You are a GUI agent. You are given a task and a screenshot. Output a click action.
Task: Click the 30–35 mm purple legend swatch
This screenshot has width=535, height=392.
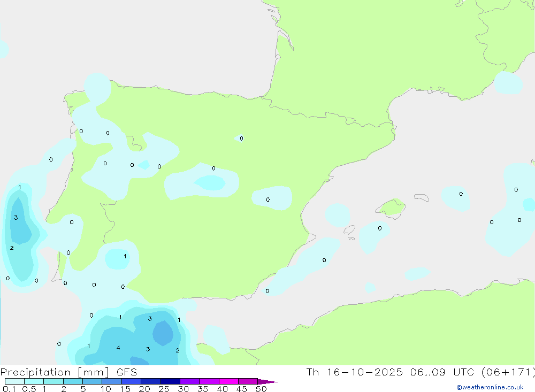190,381
